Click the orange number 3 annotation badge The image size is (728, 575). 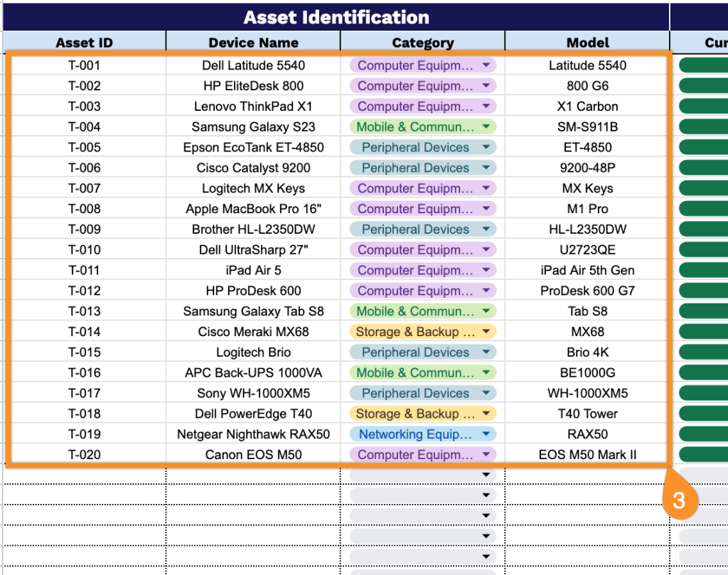point(679,500)
